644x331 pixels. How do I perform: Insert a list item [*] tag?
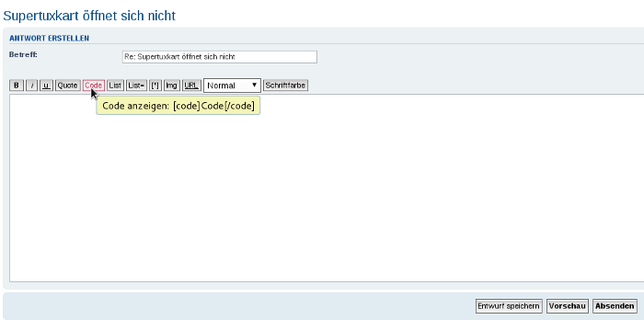coord(155,86)
